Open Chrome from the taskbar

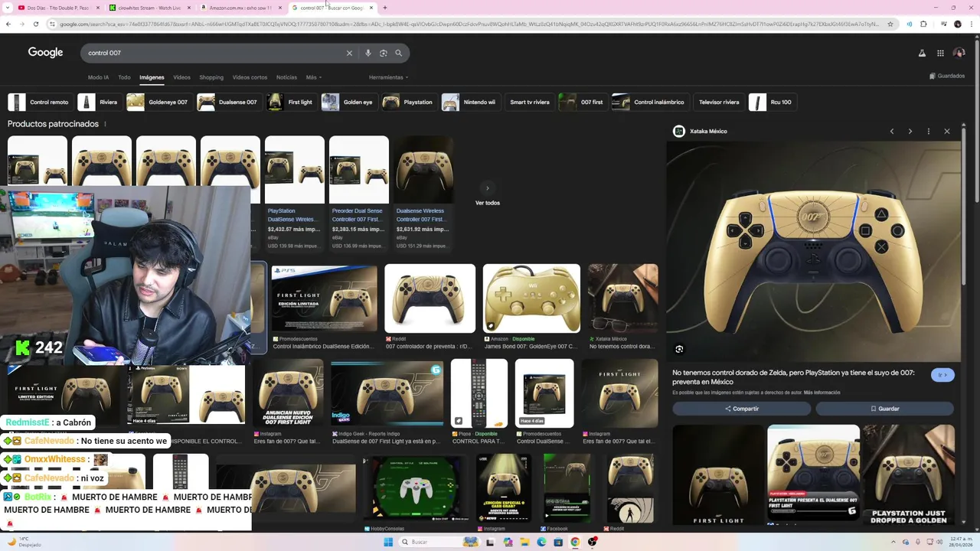(x=575, y=542)
